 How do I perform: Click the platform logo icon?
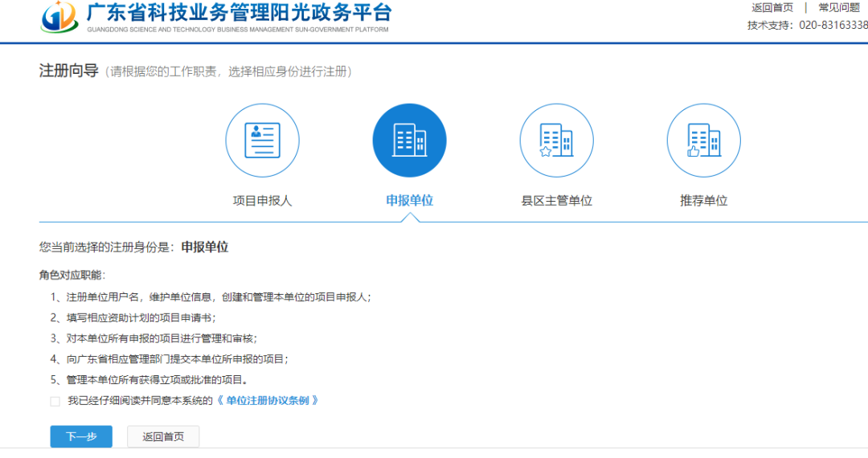click(x=59, y=17)
